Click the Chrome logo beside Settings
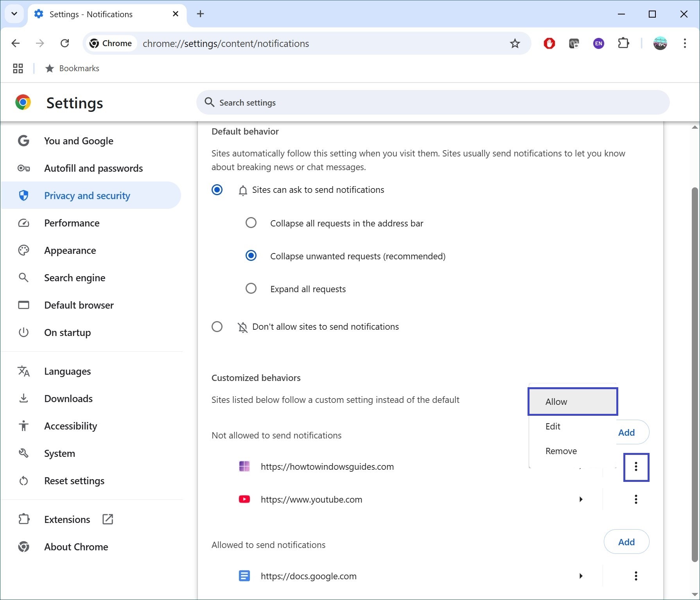Image resolution: width=700 pixels, height=600 pixels. pos(23,102)
